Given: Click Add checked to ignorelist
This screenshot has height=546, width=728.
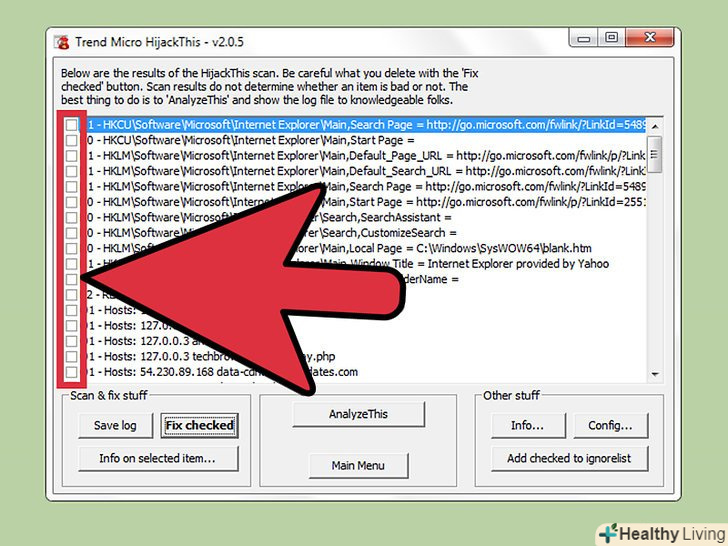Looking at the screenshot, I should coord(569,458).
